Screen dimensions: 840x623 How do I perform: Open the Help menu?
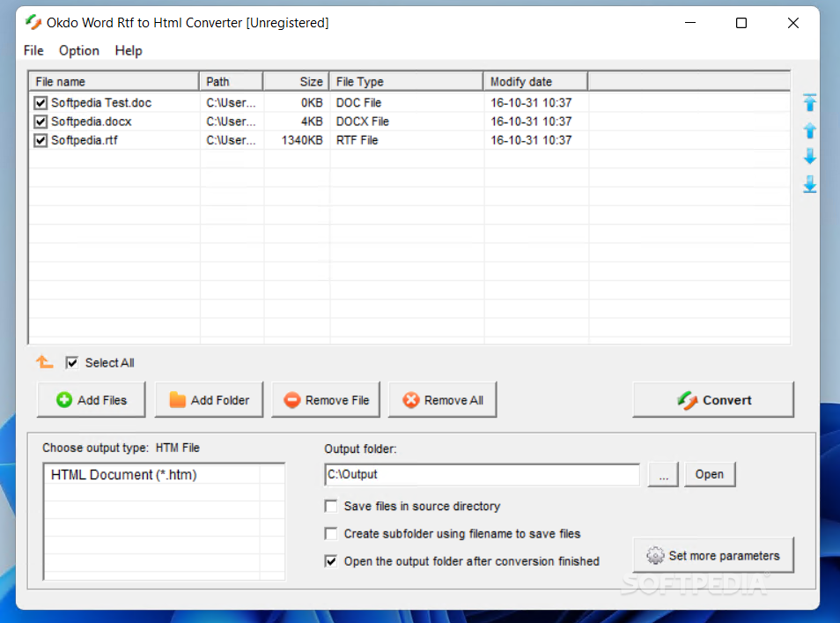click(x=129, y=50)
